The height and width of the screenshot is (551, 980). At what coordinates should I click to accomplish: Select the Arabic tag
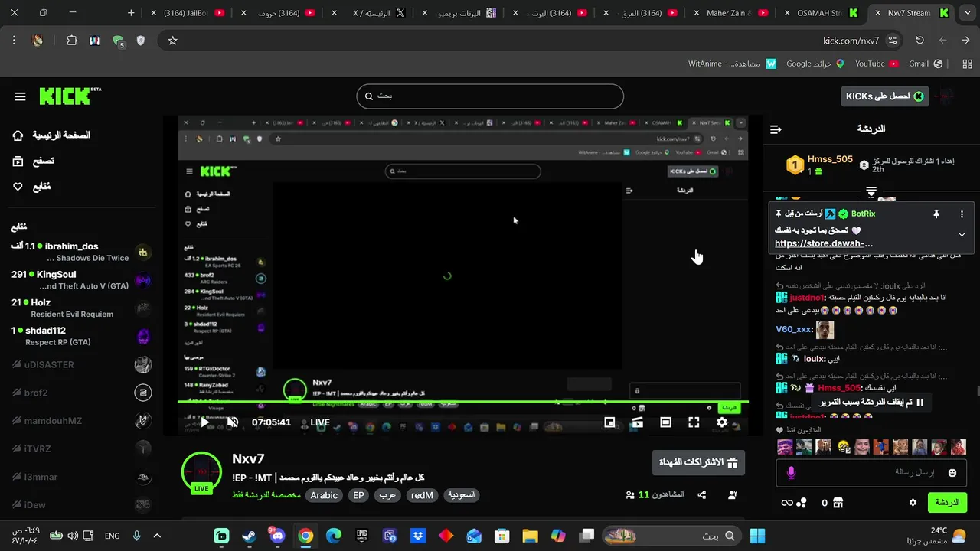pyautogui.click(x=324, y=495)
